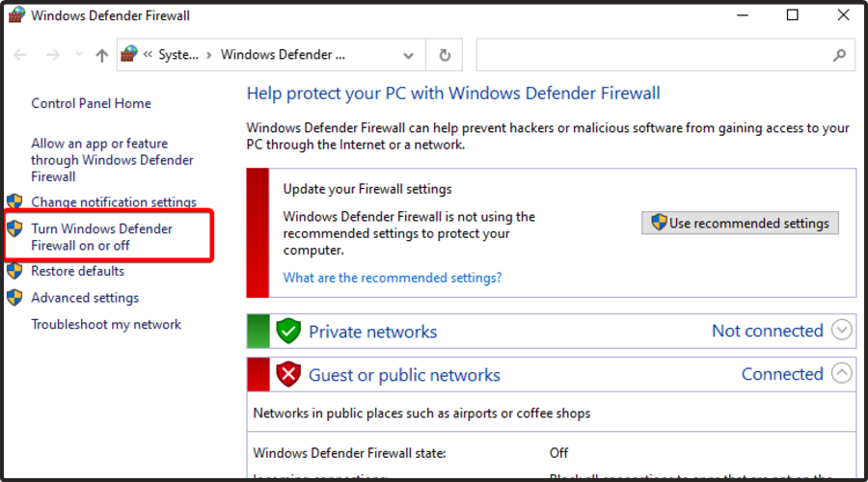Collapse the Guest or public networks section
868x482 pixels.
point(842,374)
